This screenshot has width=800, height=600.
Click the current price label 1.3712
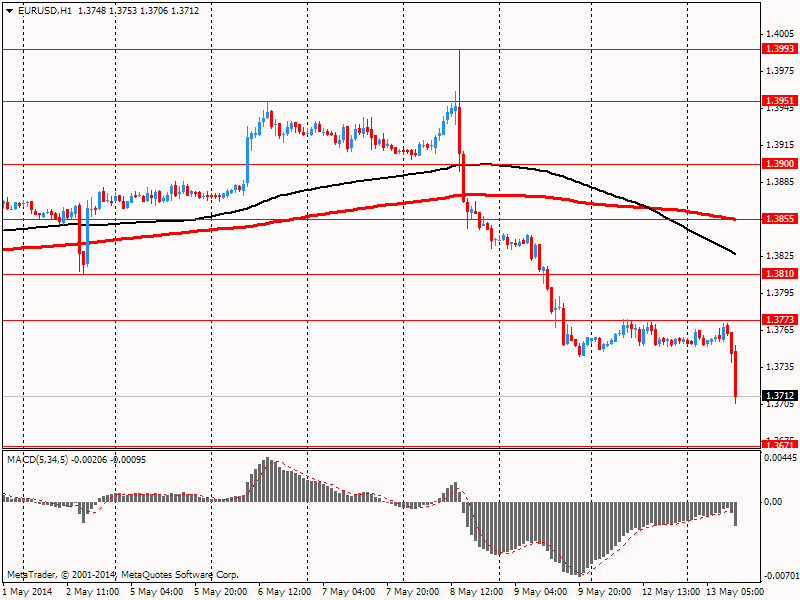pos(779,395)
